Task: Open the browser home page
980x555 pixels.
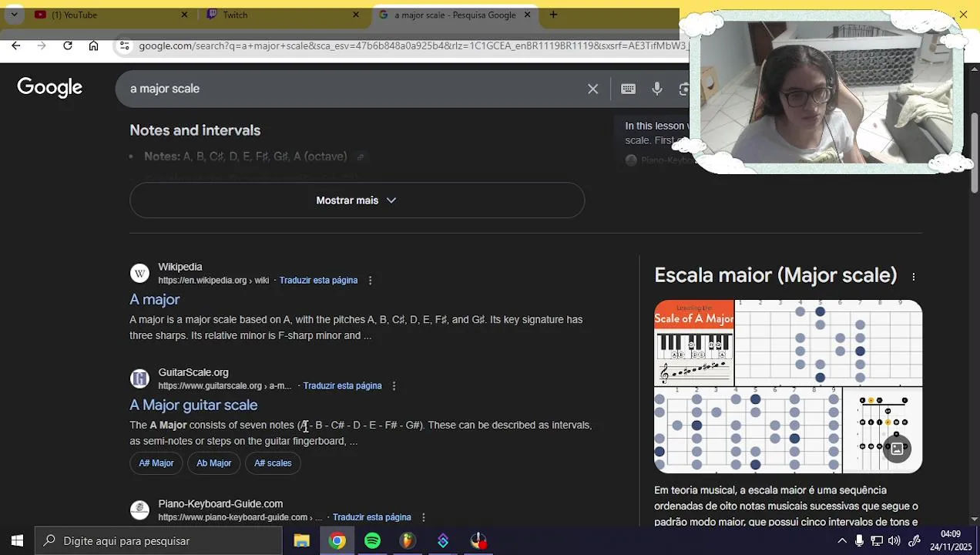Action: [x=93, y=46]
